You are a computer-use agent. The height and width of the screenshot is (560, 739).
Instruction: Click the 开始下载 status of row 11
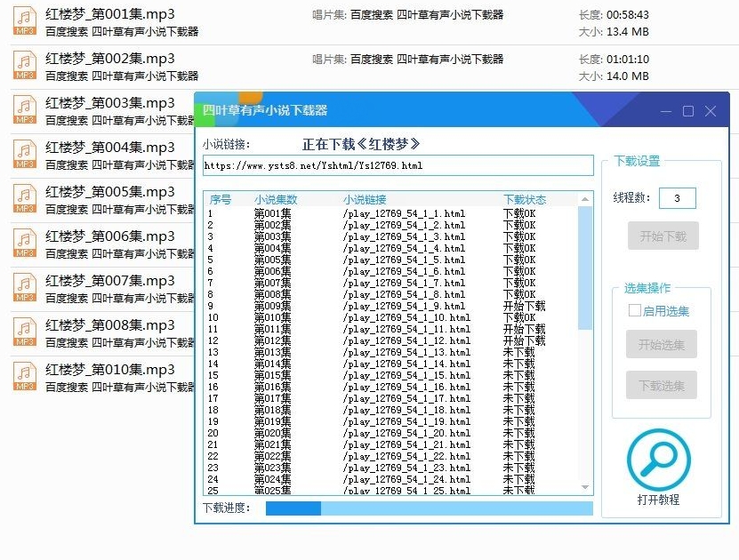[x=524, y=329]
